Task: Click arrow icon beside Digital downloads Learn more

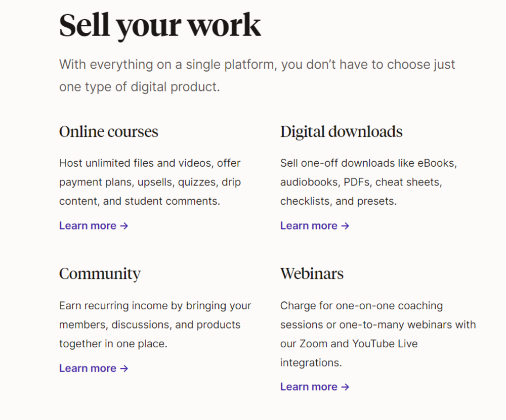Action: (345, 226)
